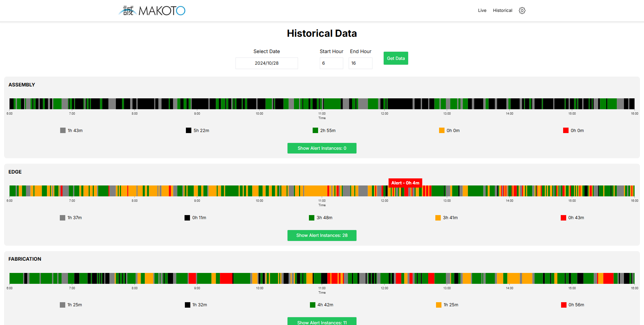644x325 pixels.
Task: Open the Historical page link
Action: coord(502,11)
